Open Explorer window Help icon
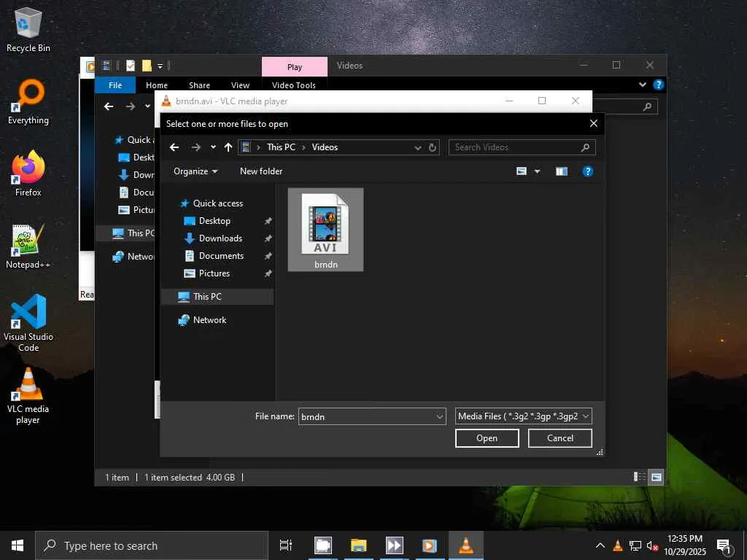The image size is (747, 560). (659, 85)
